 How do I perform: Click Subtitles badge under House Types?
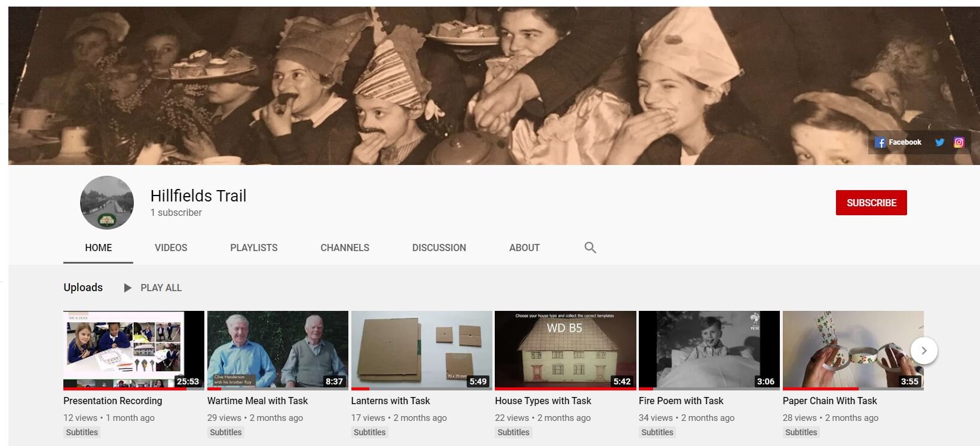513,432
